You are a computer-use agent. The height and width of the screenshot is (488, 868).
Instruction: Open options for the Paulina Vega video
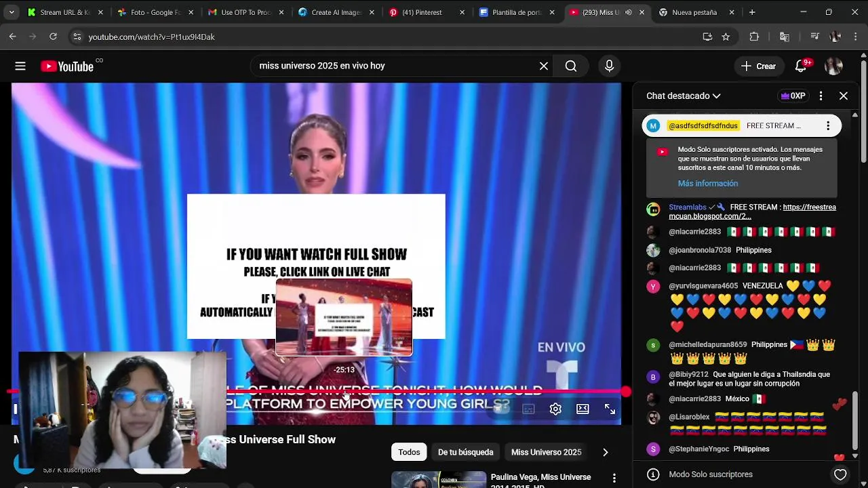614,479
